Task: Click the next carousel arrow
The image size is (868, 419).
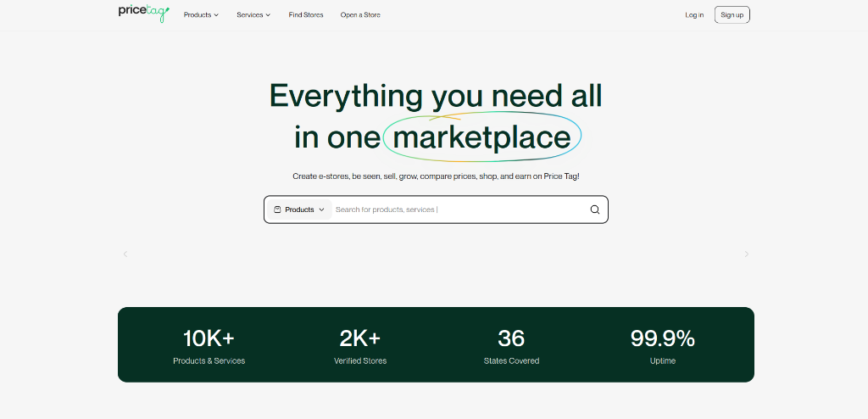Action: [x=746, y=254]
